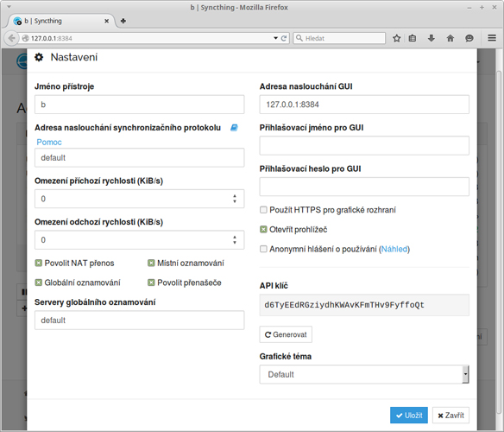Click the chat bubble toolbar icon
The width and height of the screenshot is (504, 432).
coord(469,38)
